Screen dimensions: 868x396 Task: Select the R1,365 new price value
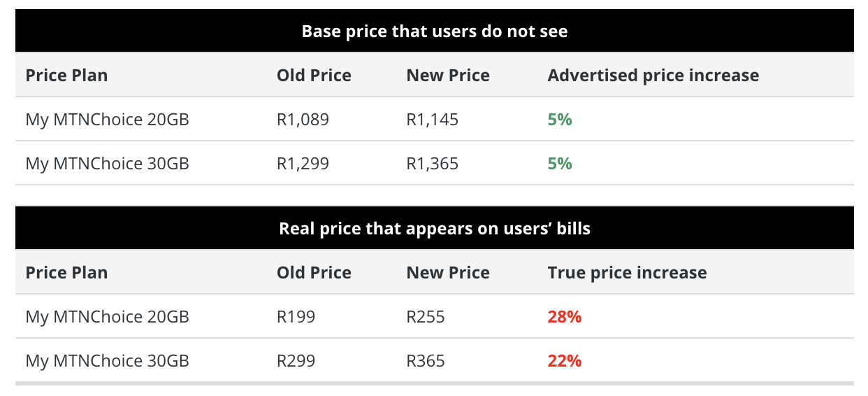(432, 164)
